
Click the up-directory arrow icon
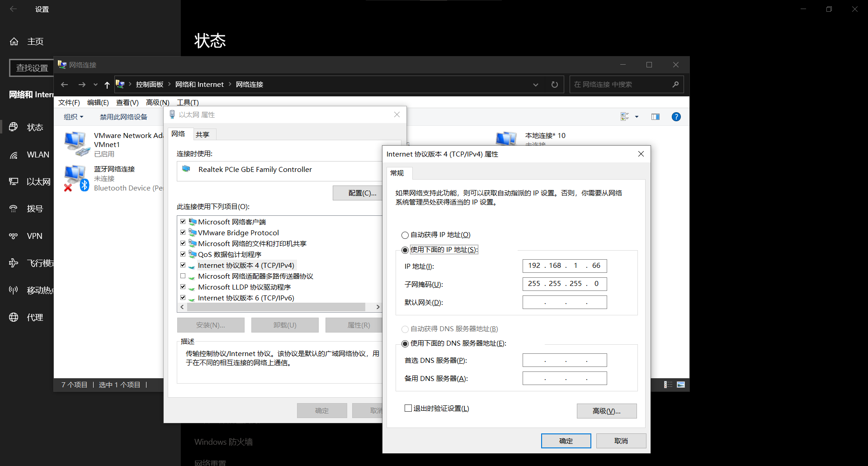tap(107, 85)
